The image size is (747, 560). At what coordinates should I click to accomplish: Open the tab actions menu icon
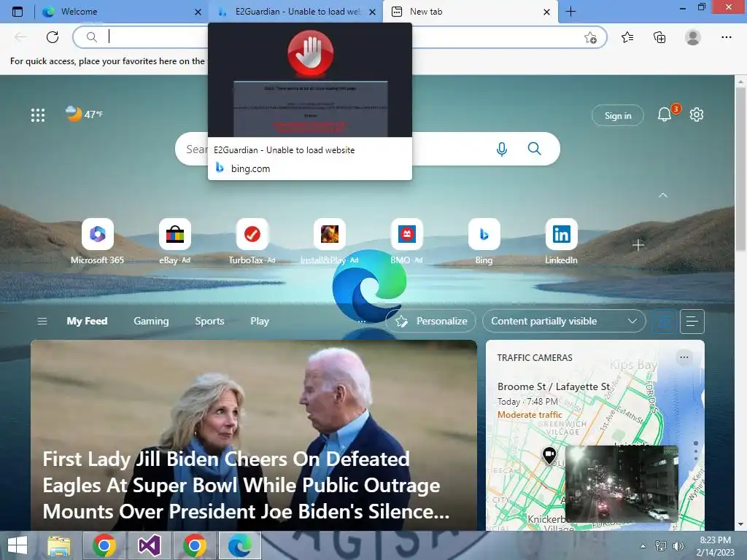[x=18, y=12]
